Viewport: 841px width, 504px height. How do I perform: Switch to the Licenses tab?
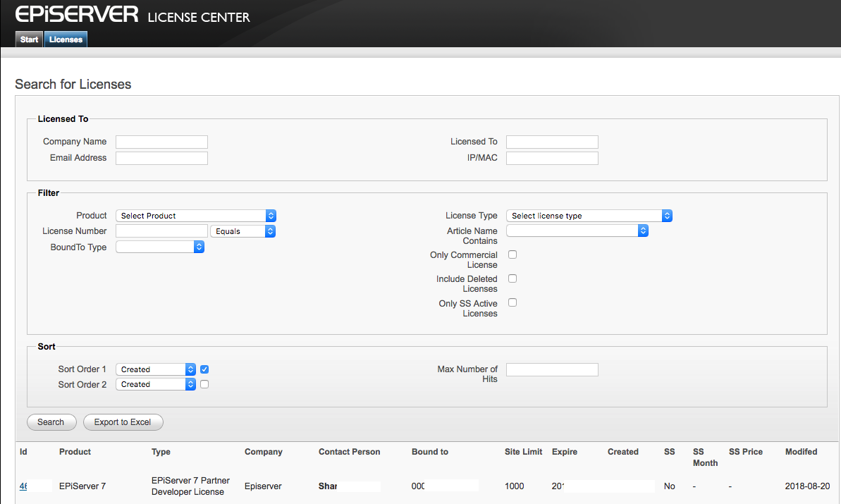66,39
